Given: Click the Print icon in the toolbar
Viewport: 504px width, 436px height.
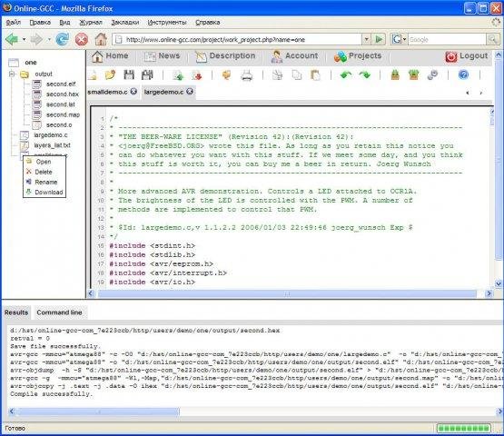Looking at the screenshot, I should coord(246,75).
